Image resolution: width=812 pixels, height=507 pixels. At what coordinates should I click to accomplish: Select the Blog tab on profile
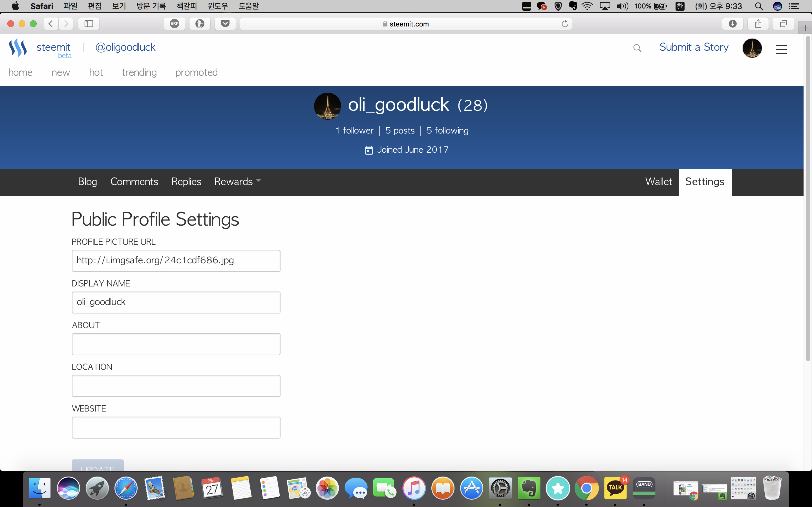coord(87,182)
